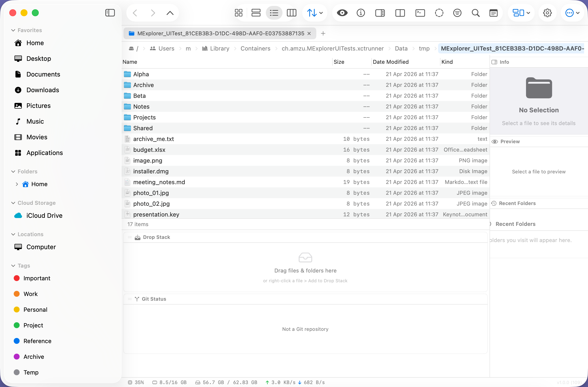Click the tmp breadcrumb
Viewport: 588px width, 387px height.
tap(424, 49)
